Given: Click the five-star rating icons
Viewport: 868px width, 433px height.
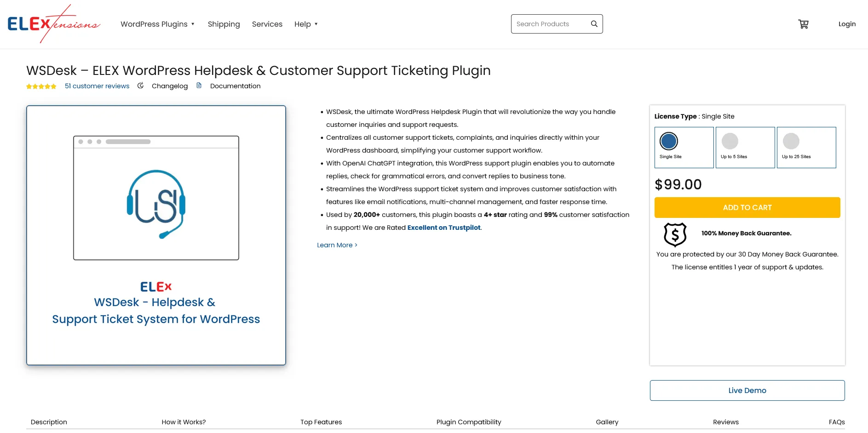Looking at the screenshot, I should [x=41, y=86].
